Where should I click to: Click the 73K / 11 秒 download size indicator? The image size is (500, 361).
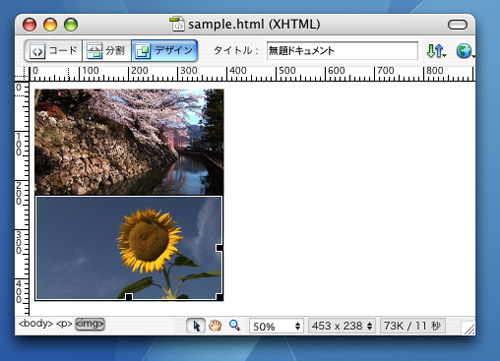click(x=413, y=326)
